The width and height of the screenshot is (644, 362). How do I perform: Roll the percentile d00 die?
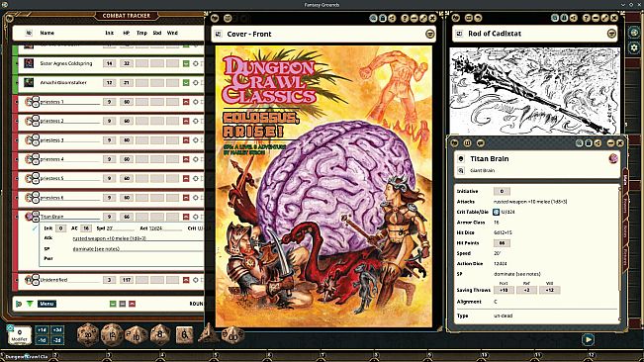click(x=232, y=335)
